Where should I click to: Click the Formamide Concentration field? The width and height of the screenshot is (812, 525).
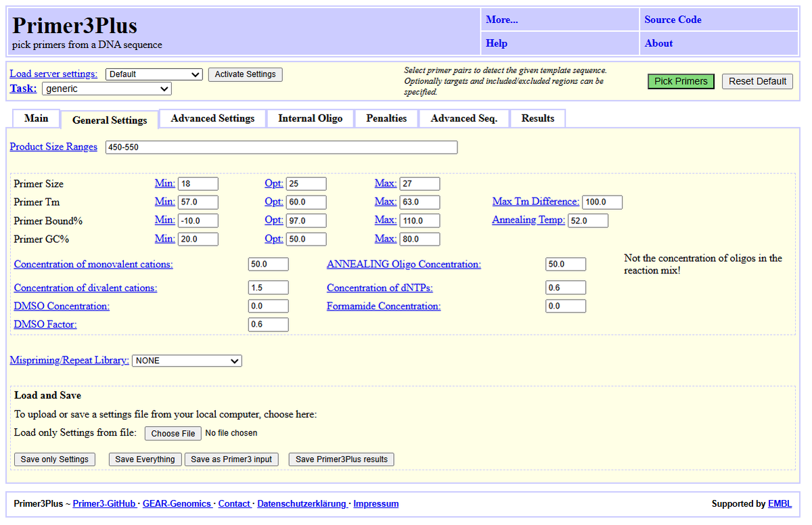(566, 306)
